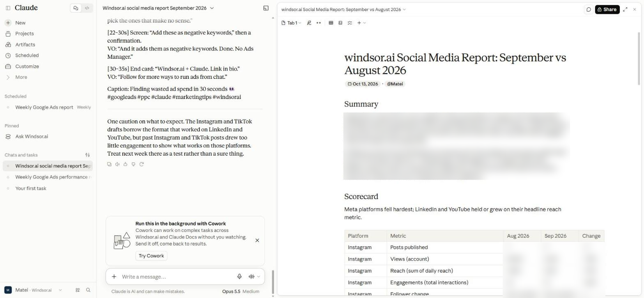Insert a table from the toolbar
The height and width of the screenshot is (298, 644).
point(331,23)
